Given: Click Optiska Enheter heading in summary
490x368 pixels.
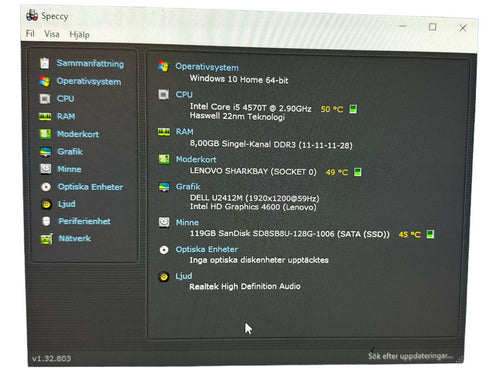Looking at the screenshot, I should (x=207, y=249).
